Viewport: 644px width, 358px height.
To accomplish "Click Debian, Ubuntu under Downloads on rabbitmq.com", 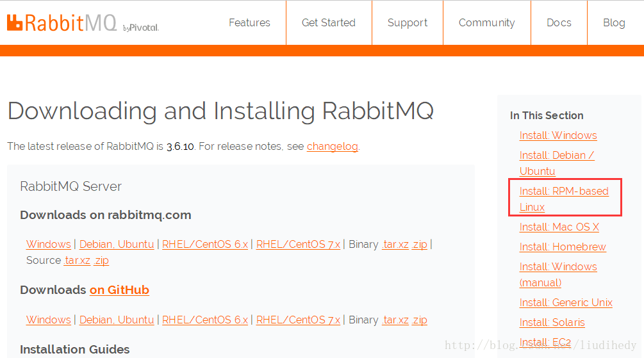I will [117, 244].
